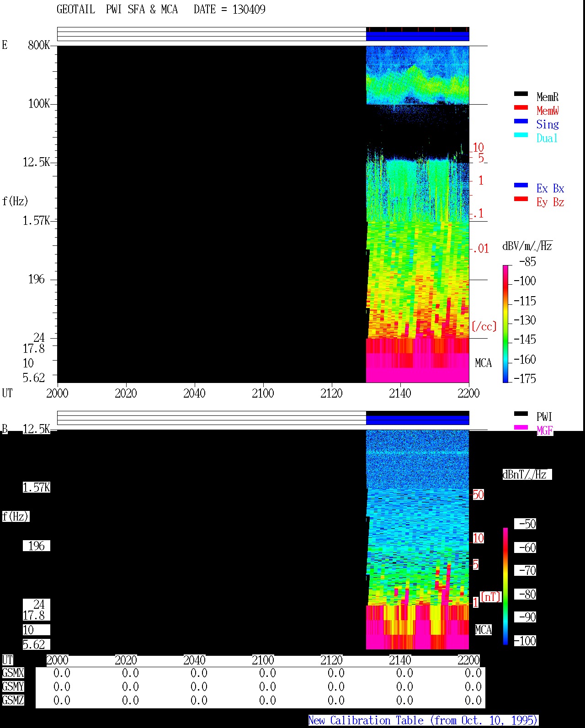Click the '-130' color scale value
Screen dimensions: 585x728
(525, 320)
